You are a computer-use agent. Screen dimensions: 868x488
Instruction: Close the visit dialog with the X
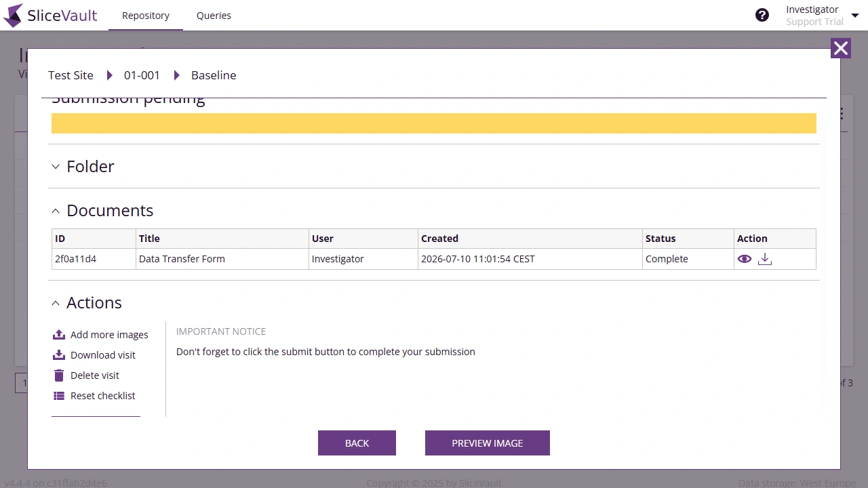[841, 48]
